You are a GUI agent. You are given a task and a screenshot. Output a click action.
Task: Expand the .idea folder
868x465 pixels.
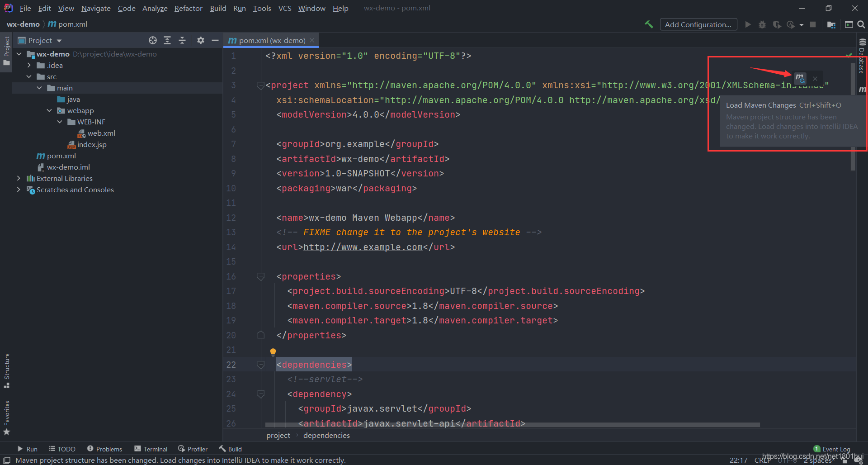point(29,65)
